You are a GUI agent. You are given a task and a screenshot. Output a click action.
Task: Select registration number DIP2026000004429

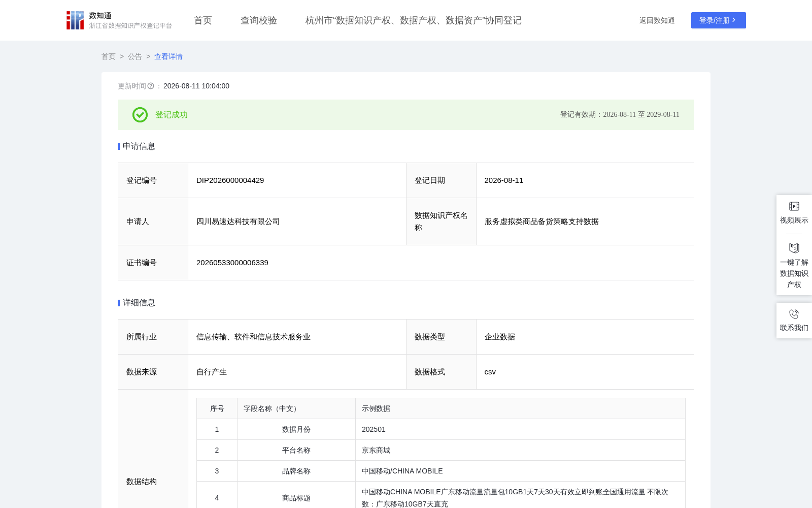230,180
